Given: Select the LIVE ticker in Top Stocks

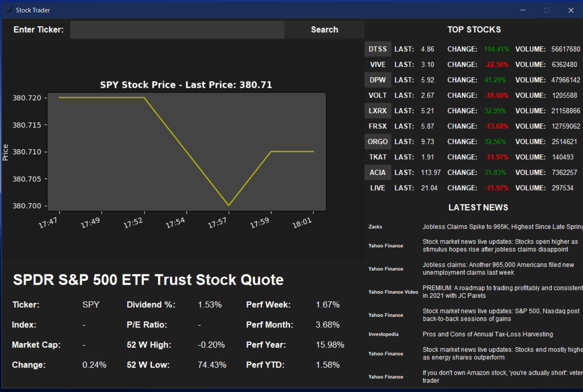Looking at the screenshot, I should click(x=378, y=188).
